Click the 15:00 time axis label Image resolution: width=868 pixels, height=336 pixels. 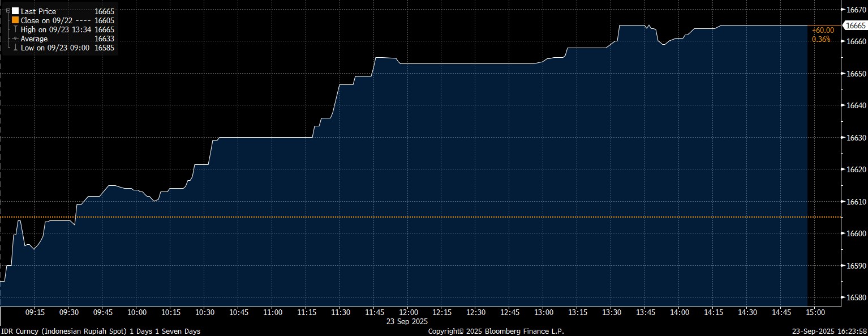click(x=815, y=312)
